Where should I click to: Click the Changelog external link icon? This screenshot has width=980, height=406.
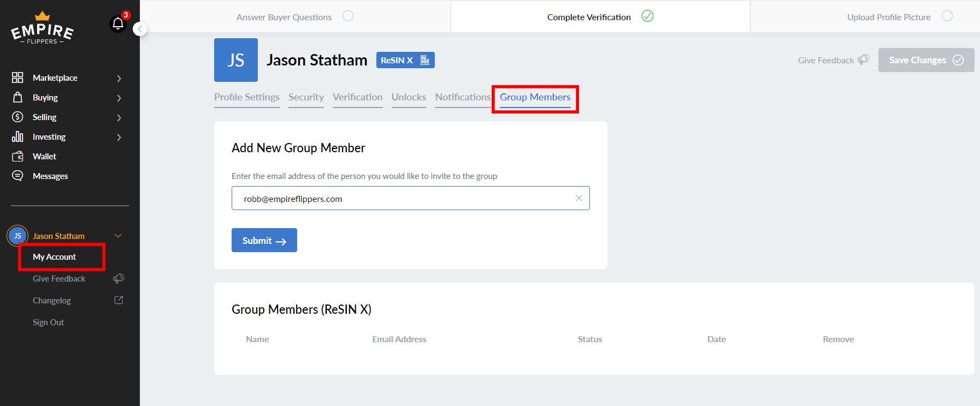click(119, 300)
